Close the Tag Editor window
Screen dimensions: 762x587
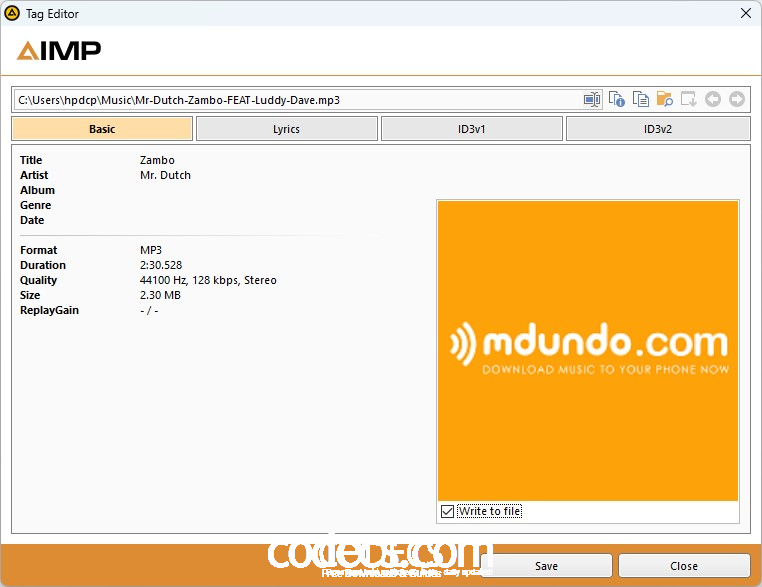pos(746,13)
